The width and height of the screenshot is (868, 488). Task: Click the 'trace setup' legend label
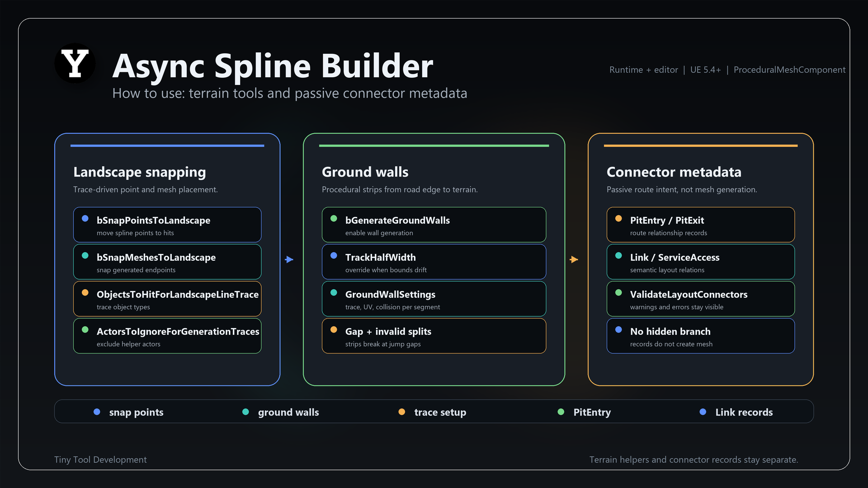click(440, 412)
